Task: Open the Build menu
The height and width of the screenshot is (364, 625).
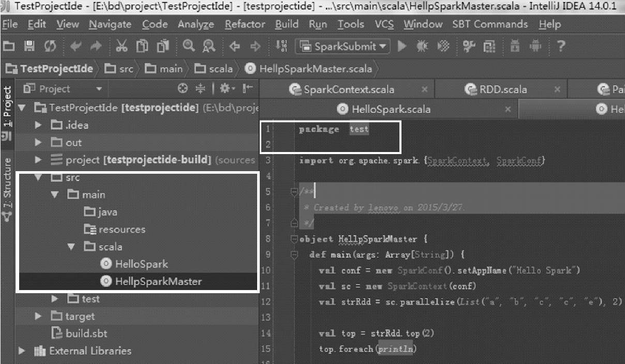Action: pos(287,24)
